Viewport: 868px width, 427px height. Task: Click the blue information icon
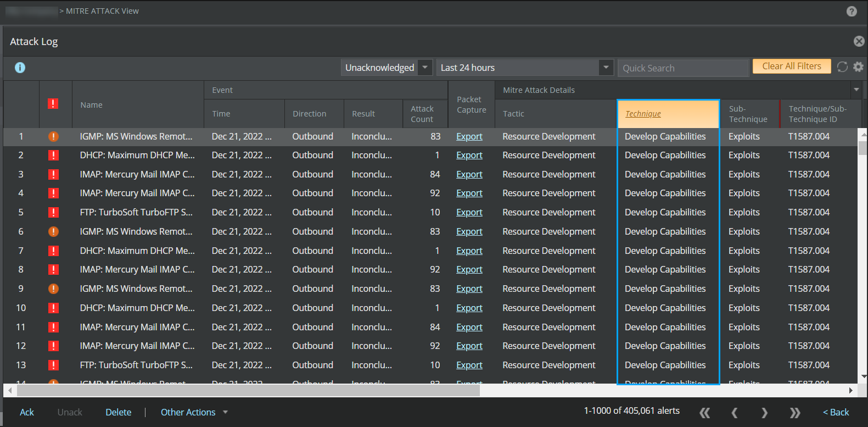[20, 68]
